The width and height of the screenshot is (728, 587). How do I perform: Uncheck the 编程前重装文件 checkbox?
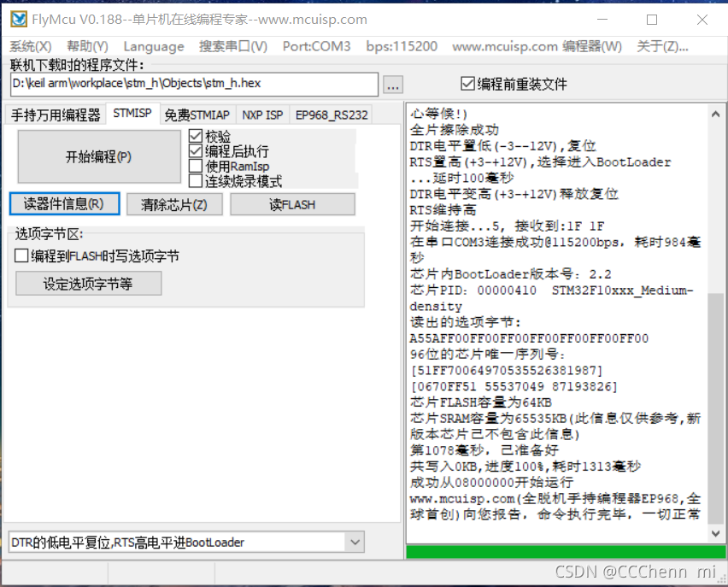click(467, 83)
